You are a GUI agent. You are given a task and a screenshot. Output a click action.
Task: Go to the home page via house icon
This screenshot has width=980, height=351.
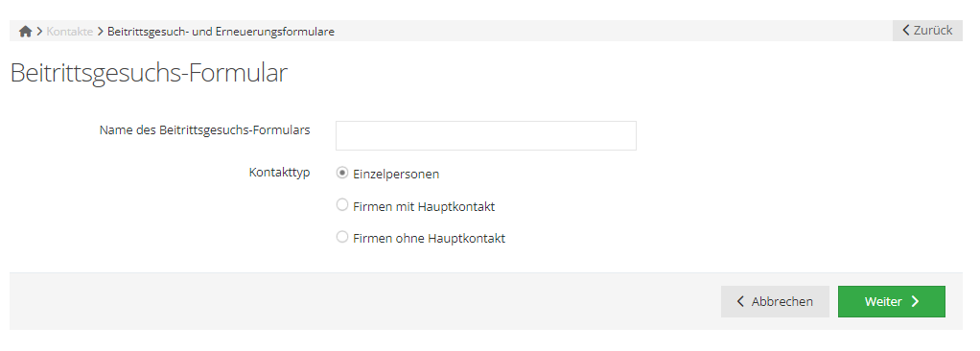25,32
